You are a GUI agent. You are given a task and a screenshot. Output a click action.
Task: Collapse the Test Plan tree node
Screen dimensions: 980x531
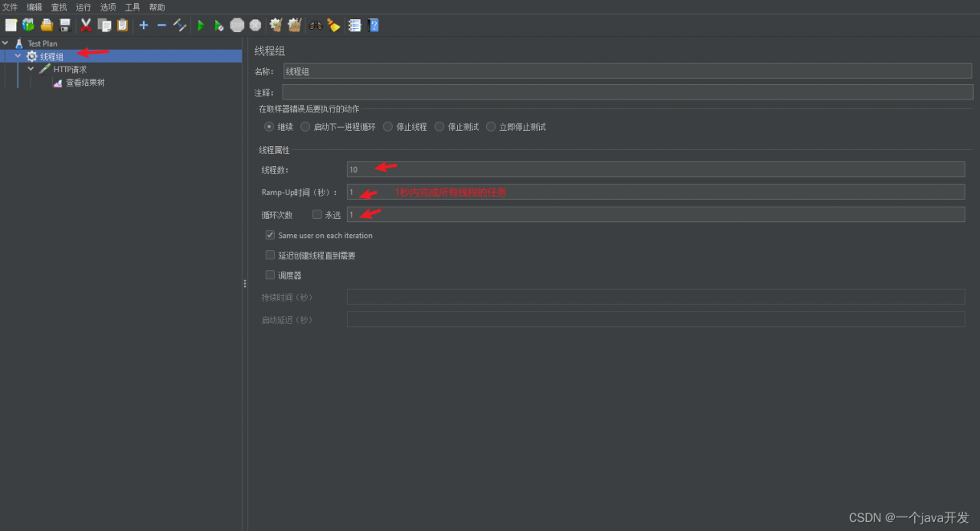(x=5, y=44)
